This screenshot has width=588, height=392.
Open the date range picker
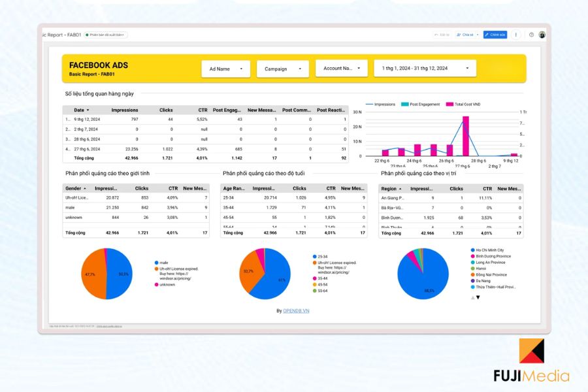pos(425,68)
